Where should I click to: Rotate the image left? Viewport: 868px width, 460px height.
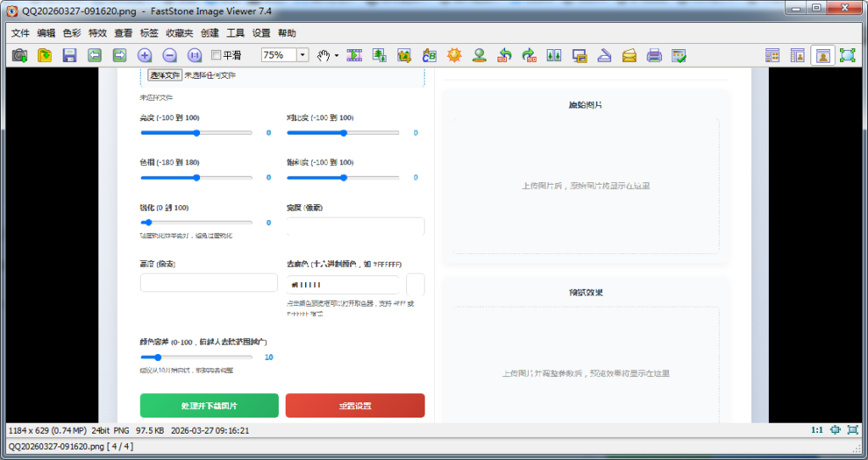pyautogui.click(x=504, y=55)
